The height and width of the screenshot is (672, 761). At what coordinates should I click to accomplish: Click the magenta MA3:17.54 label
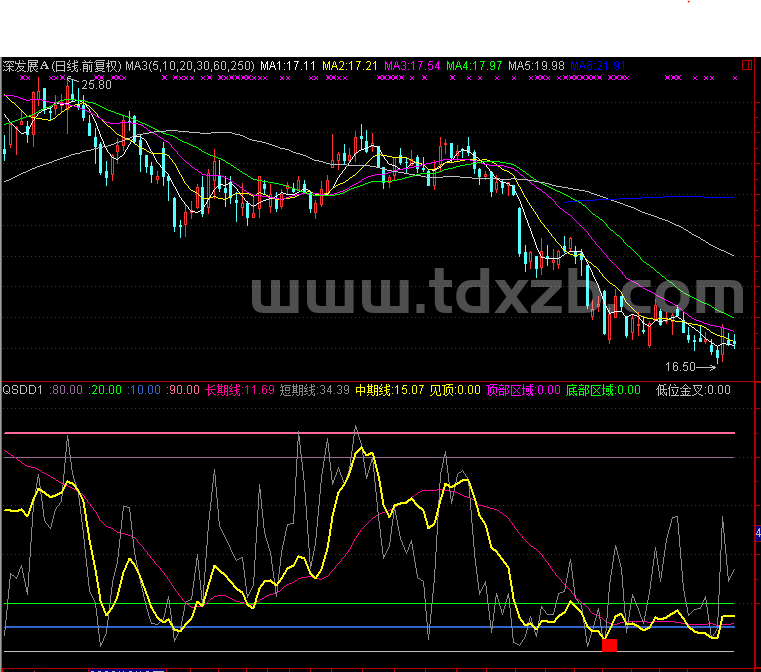click(412, 66)
